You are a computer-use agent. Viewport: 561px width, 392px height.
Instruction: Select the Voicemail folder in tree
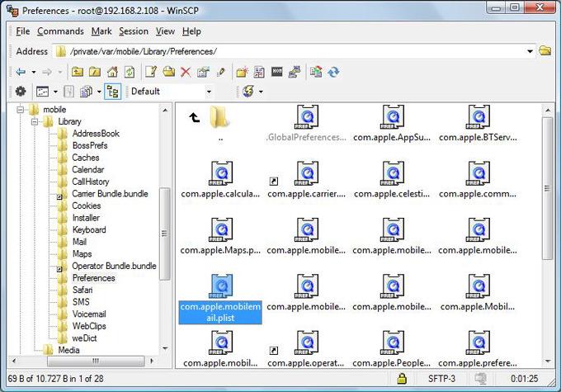tap(89, 314)
